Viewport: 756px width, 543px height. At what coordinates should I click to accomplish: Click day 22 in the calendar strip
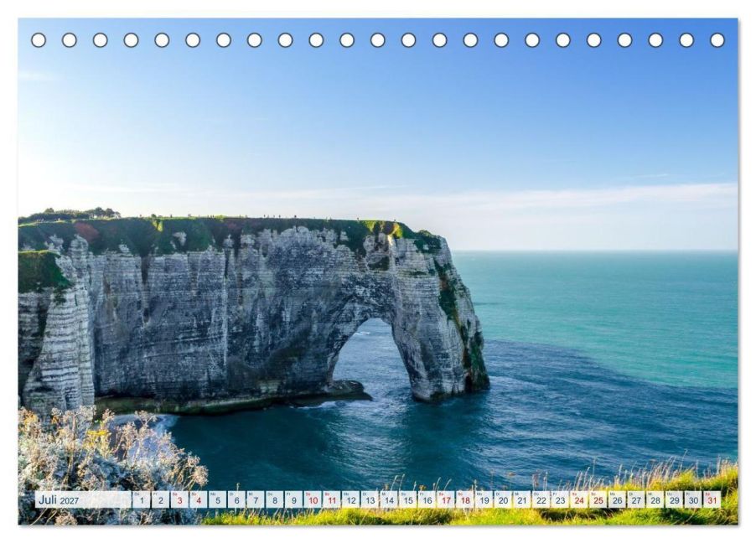point(541,499)
